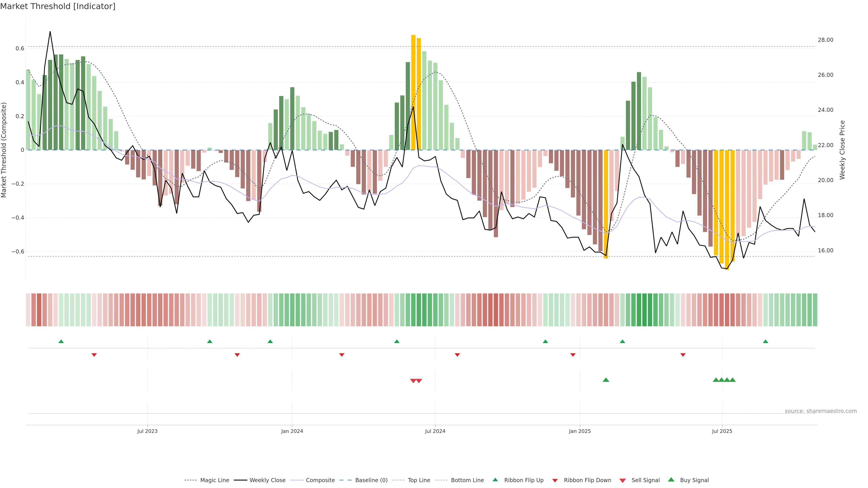Click the Sell Signal legend triangle icon
868x488 pixels.
pos(622,480)
